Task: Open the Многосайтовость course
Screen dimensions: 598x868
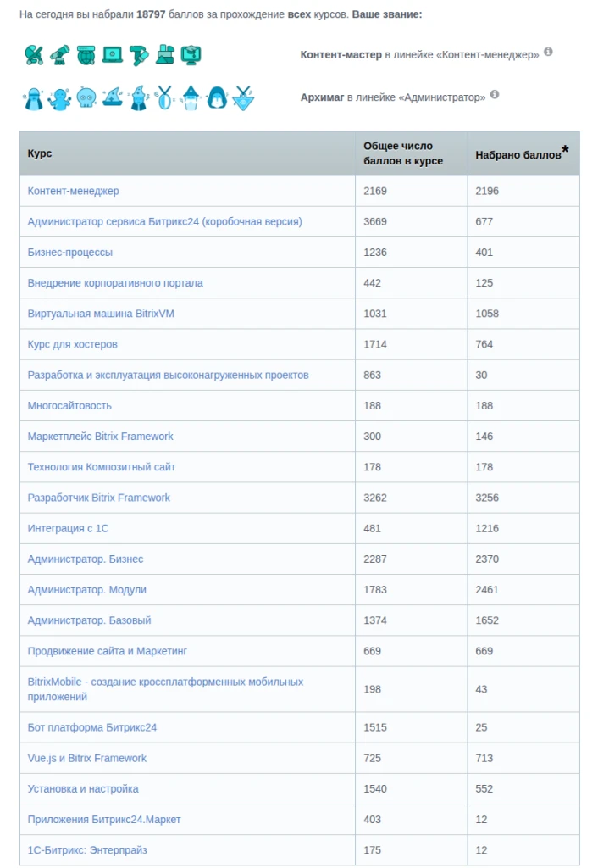Action: (69, 406)
